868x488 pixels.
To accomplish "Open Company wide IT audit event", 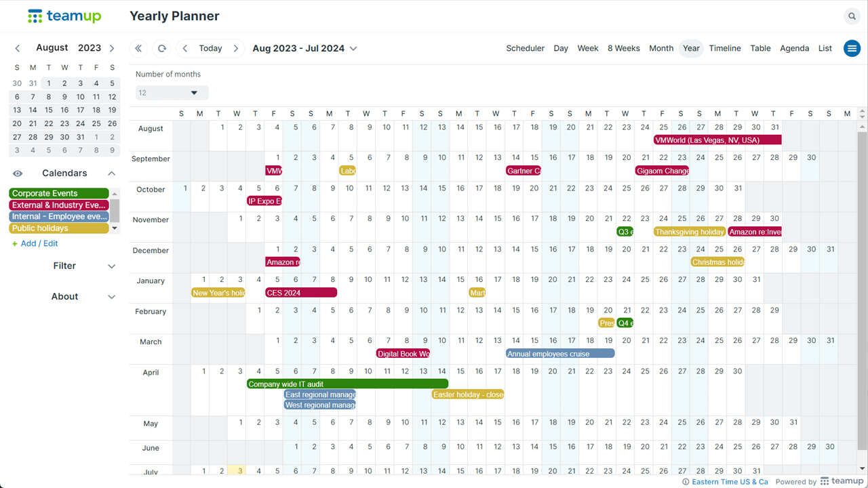I will pos(347,384).
